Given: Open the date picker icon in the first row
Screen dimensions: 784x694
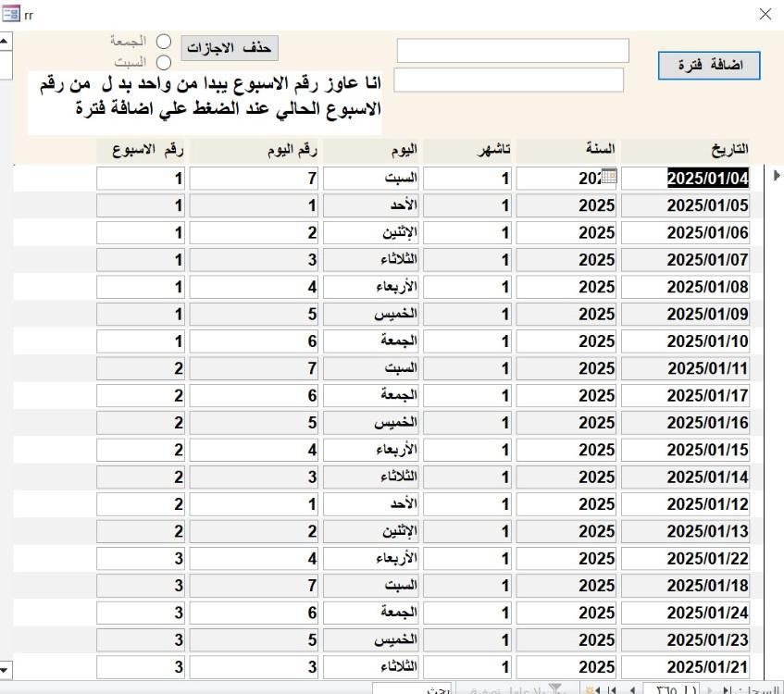Looking at the screenshot, I should point(608,176).
